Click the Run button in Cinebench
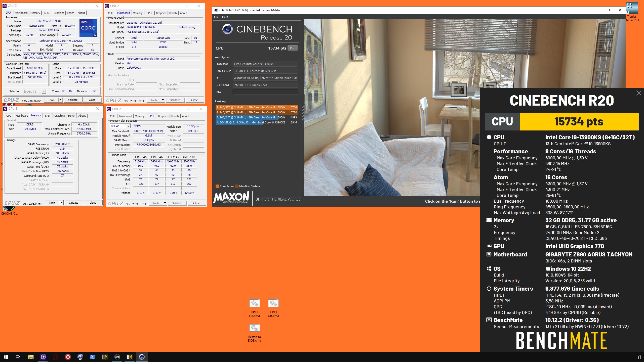Image resolution: width=644 pixels, height=362 pixels. pos(293,48)
